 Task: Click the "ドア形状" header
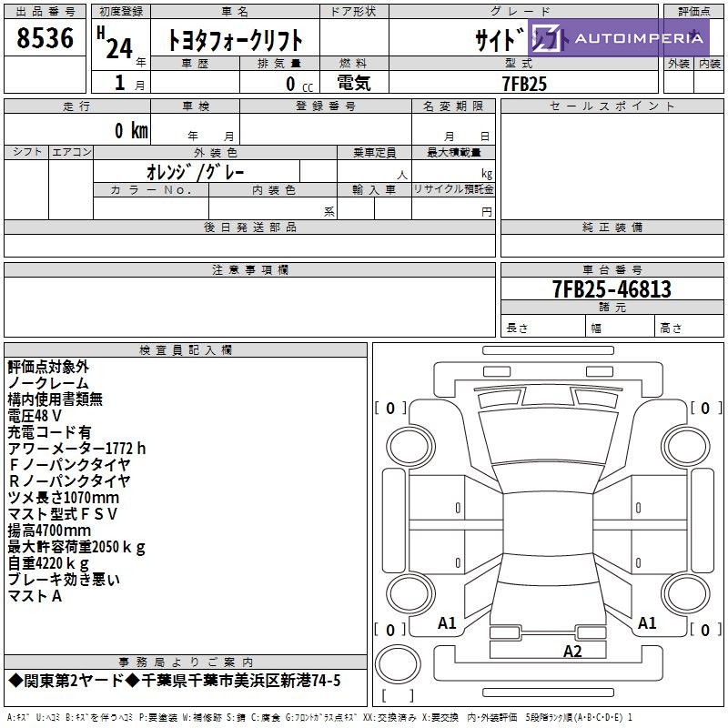pos(354,12)
